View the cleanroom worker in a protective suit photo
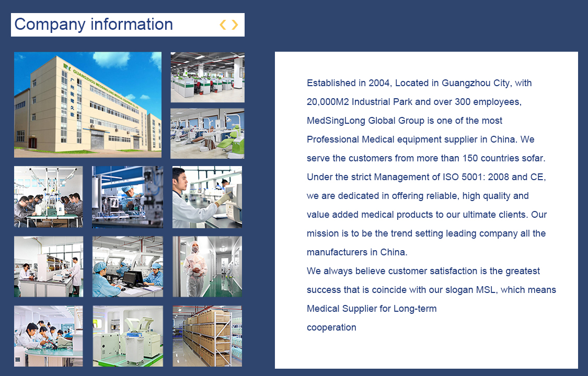This screenshot has width=588, height=376. click(x=207, y=267)
